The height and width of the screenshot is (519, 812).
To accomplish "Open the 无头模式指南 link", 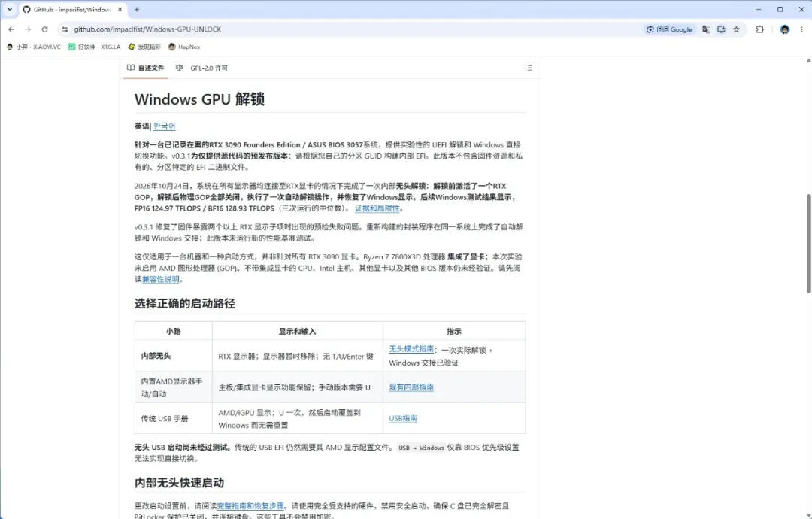I will pyautogui.click(x=411, y=349).
